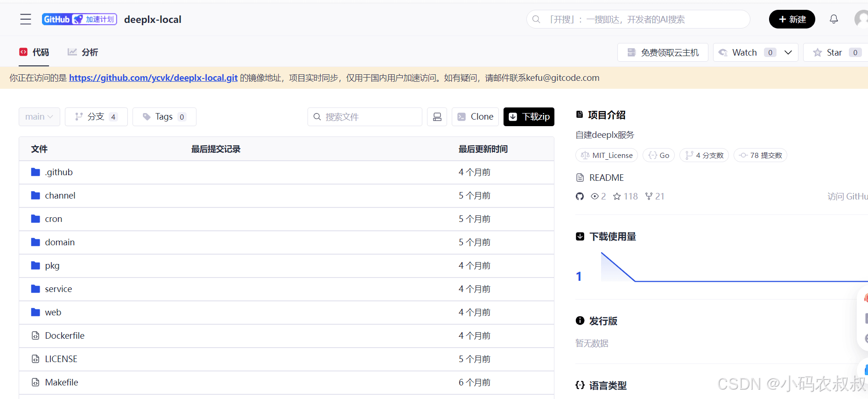This screenshot has height=399, width=868.
Task: Click the star count icon showing 118
Action: tap(617, 196)
